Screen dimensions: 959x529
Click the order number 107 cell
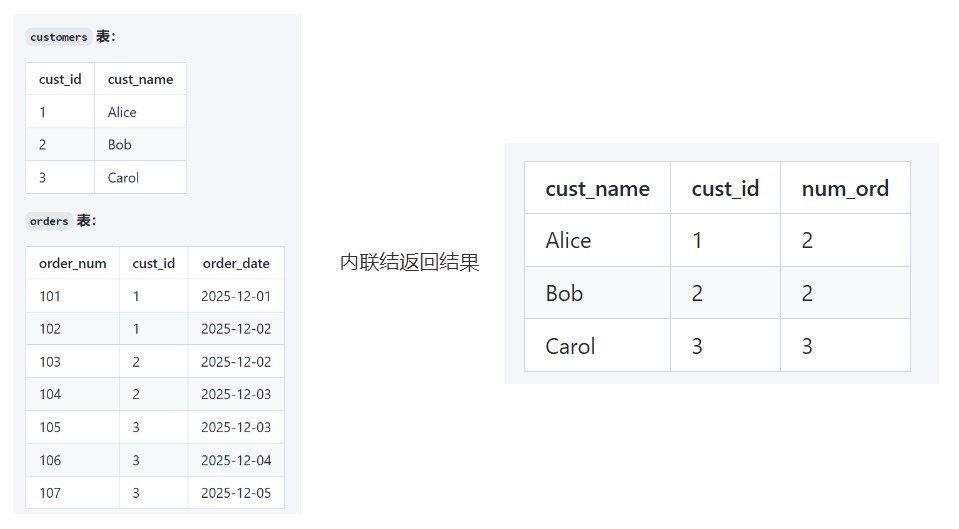50,492
